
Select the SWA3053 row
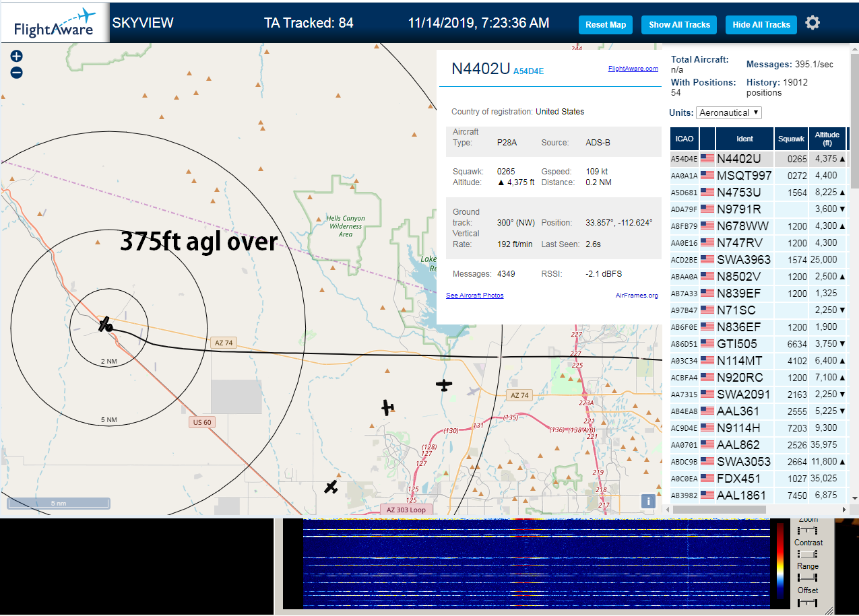click(759, 462)
